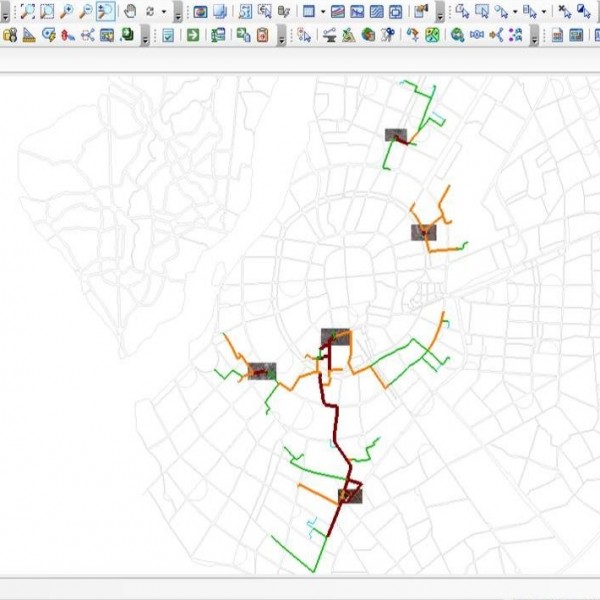600x600 pixels.
Task: Expand the refresh arrows dropdown
Action: click(x=164, y=13)
